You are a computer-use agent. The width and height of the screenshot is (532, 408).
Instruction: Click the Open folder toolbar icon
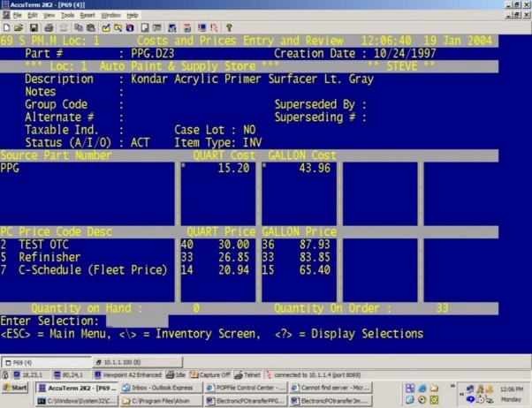click(x=19, y=27)
